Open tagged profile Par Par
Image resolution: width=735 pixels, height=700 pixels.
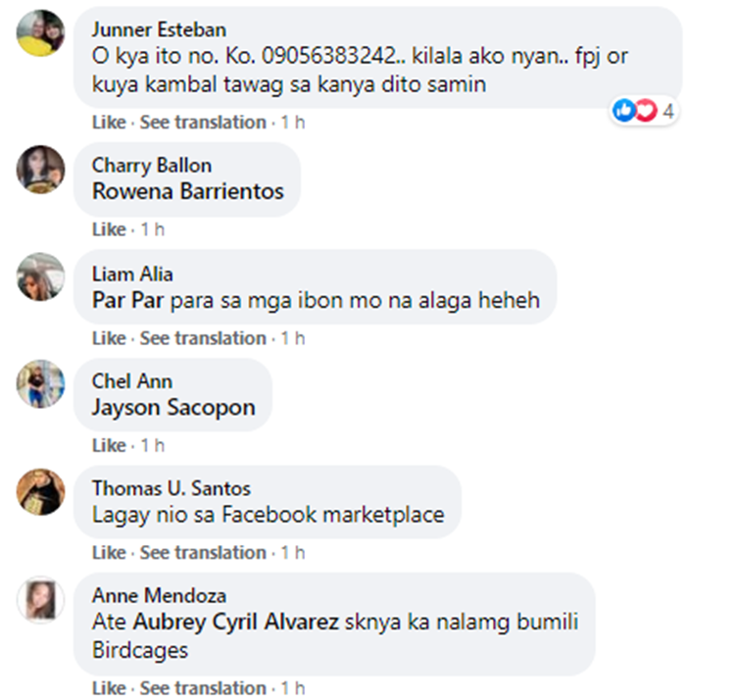128,299
